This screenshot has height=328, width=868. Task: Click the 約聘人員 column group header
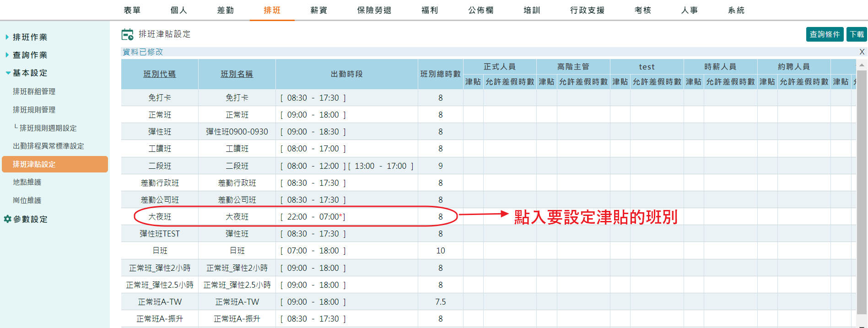pos(794,67)
